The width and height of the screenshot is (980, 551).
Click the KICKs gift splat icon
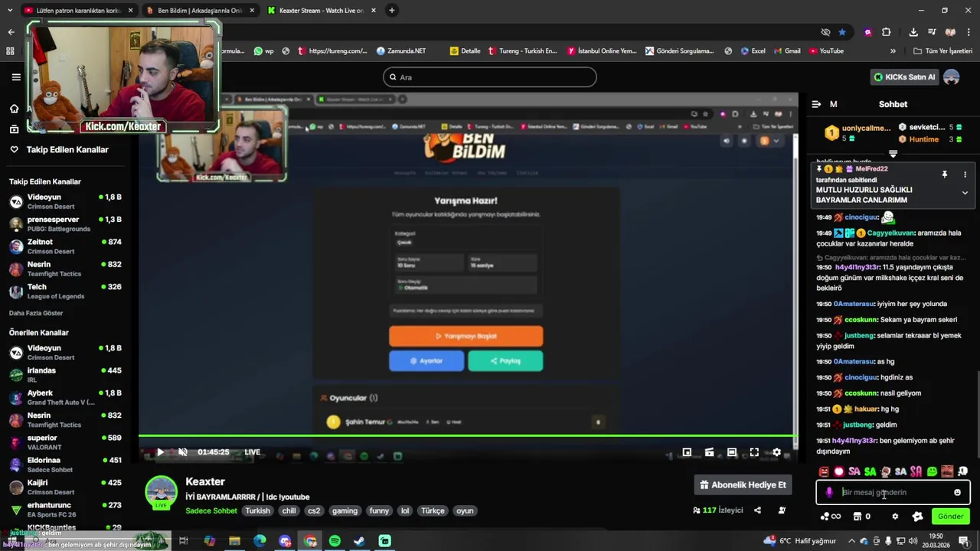tap(917, 517)
